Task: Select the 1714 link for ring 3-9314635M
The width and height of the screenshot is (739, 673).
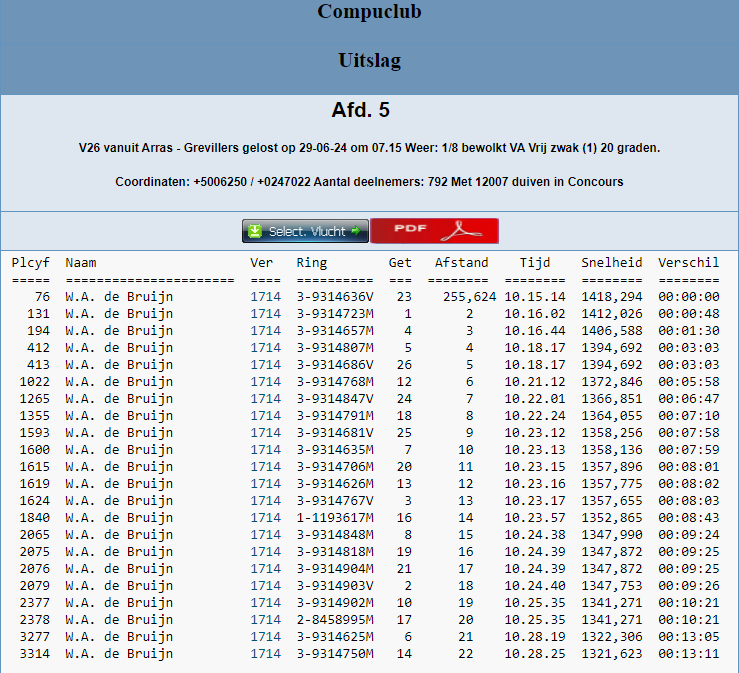Action: click(265, 450)
